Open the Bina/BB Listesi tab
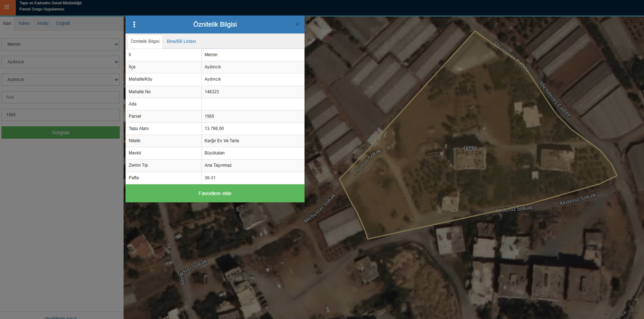Image resolution: width=644 pixels, height=319 pixels. [181, 41]
